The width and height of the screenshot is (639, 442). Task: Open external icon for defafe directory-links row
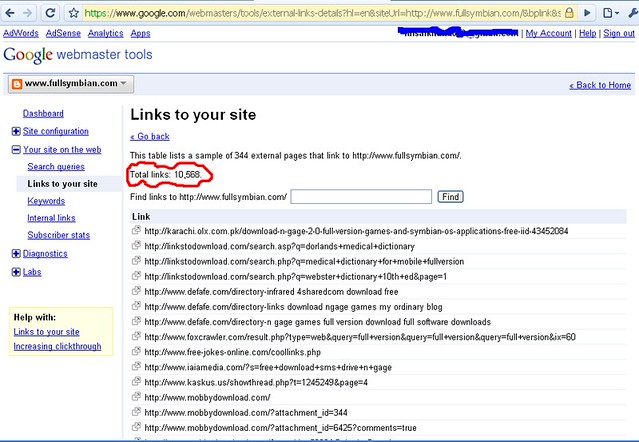136,306
